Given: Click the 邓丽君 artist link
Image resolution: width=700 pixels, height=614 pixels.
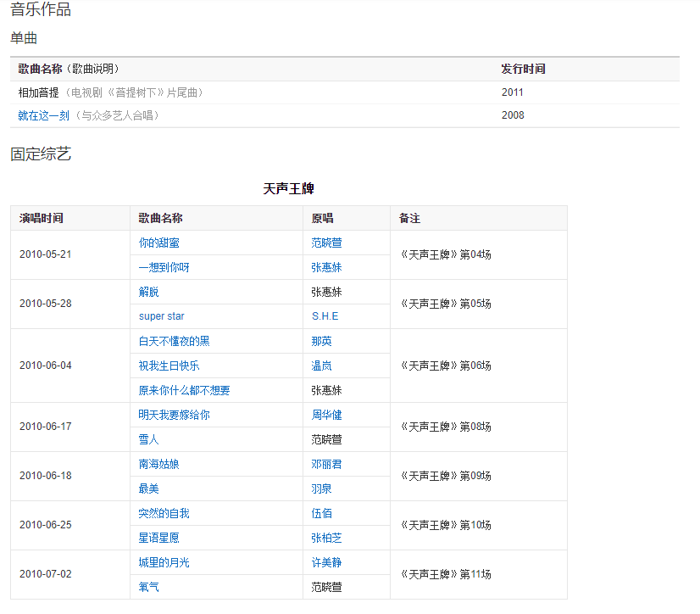Looking at the screenshot, I should pyautogui.click(x=326, y=465).
